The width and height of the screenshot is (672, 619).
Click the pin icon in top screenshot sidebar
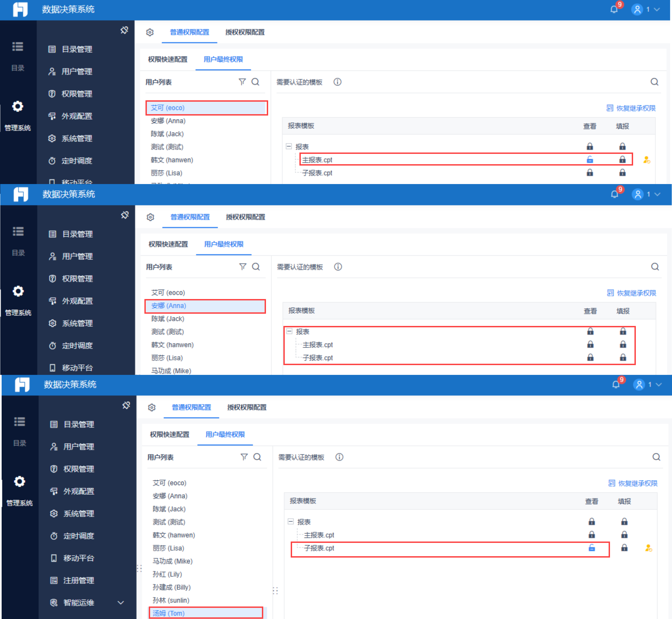tap(124, 30)
